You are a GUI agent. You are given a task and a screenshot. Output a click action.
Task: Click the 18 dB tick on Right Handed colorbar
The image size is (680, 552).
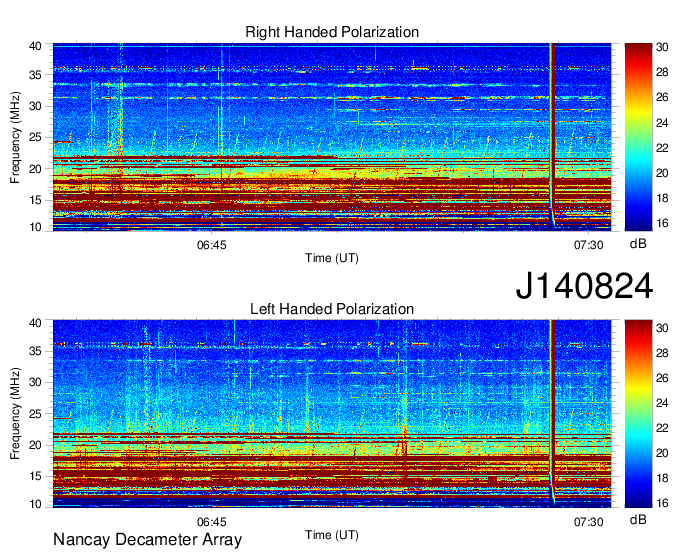click(662, 199)
